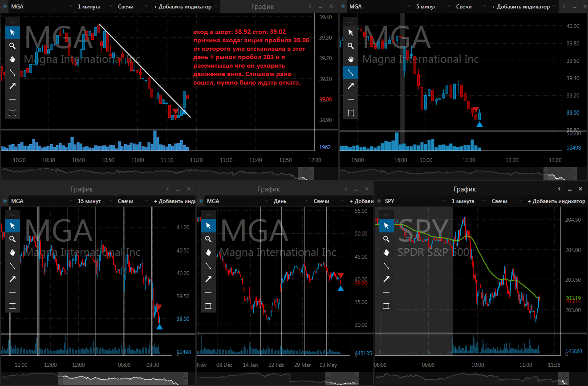Select the magnifier tool in MGA 15-minute chart

point(12,239)
